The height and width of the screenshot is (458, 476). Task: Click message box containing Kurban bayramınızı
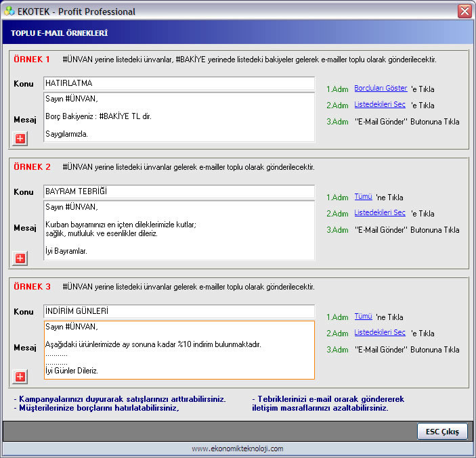point(179,230)
